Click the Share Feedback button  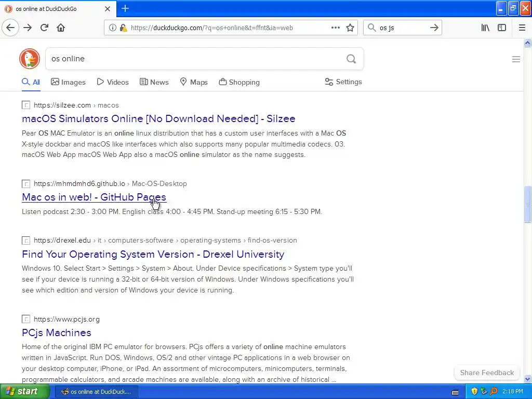(487, 373)
